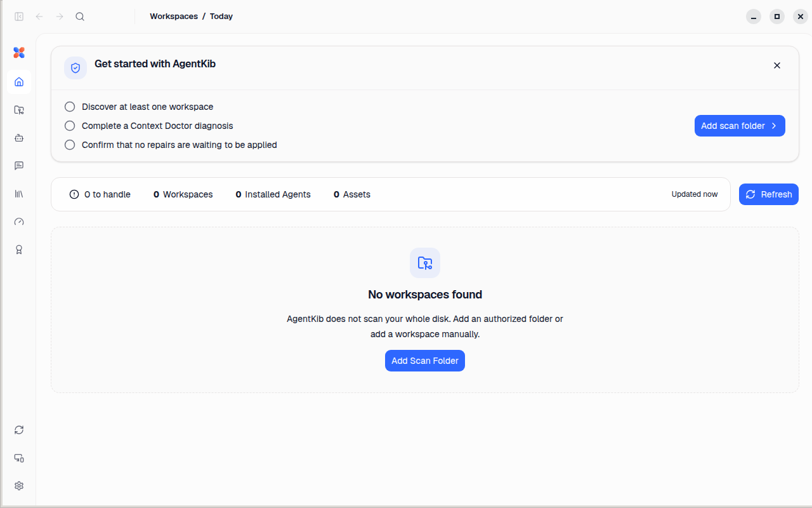Tick the circle for Complete a Context Doctor diagnosis
This screenshot has width=812, height=508.
(x=70, y=126)
